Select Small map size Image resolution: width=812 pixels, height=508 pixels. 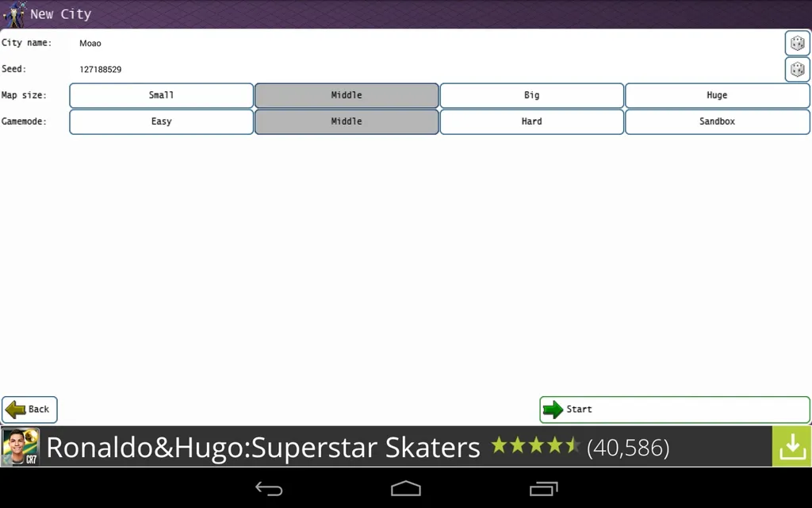(162, 95)
